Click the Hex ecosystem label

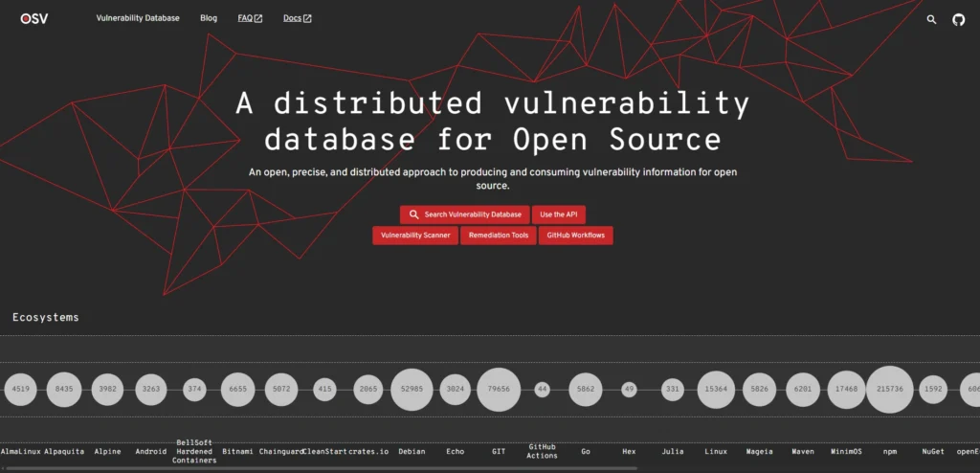(629, 451)
